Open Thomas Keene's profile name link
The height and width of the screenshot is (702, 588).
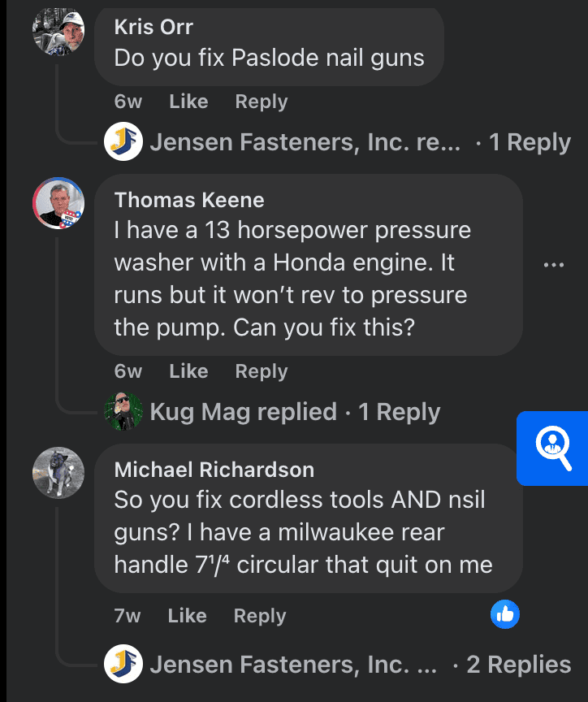tap(189, 200)
